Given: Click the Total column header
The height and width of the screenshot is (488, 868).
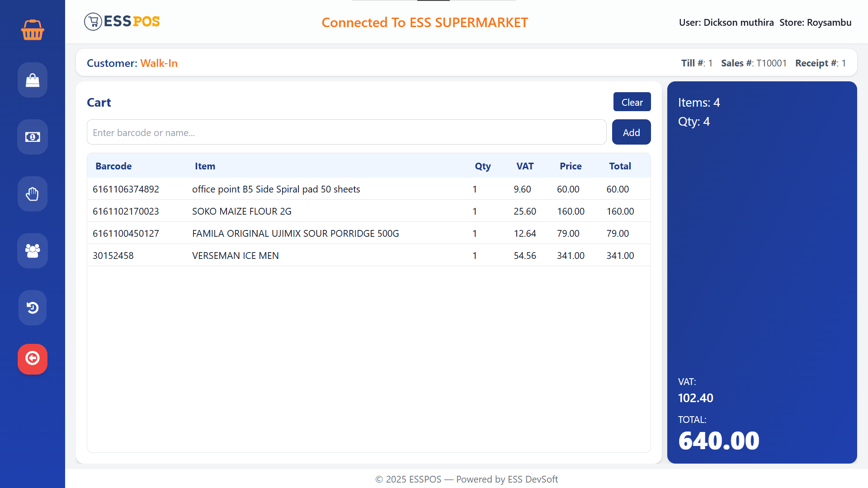Looking at the screenshot, I should click(x=620, y=166).
